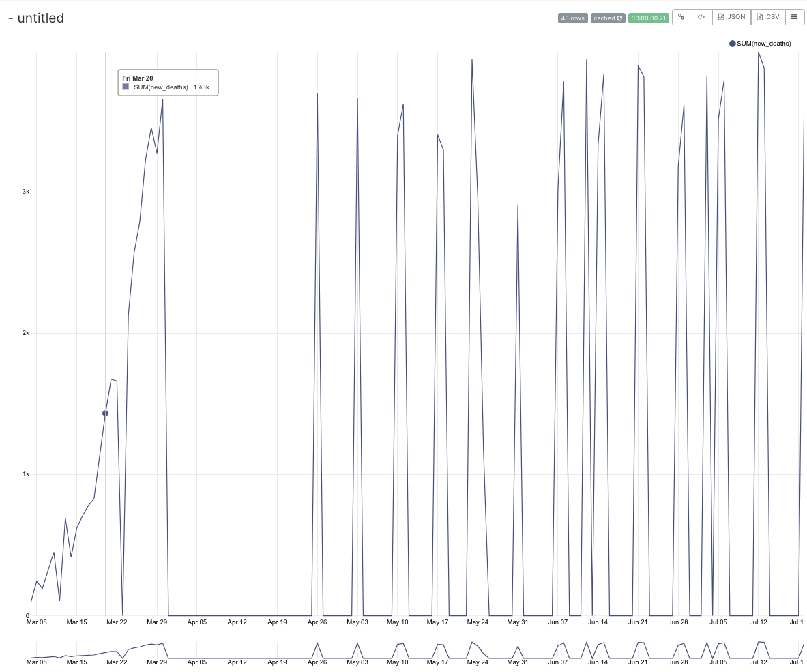This screenshot has height=672, width=807.
Task: Click the Mar 29 peak in the bottom range selector
Action: pos(162,644)
